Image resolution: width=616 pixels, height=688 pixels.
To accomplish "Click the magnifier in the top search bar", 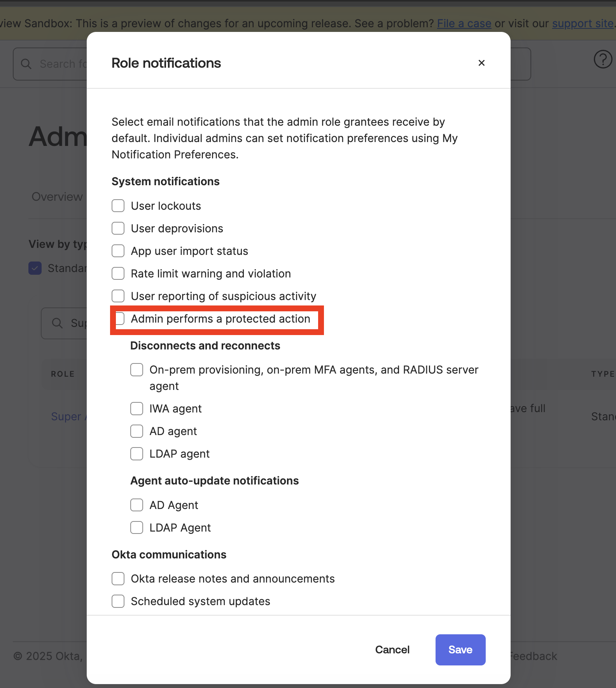I will (x=26, y=64).
